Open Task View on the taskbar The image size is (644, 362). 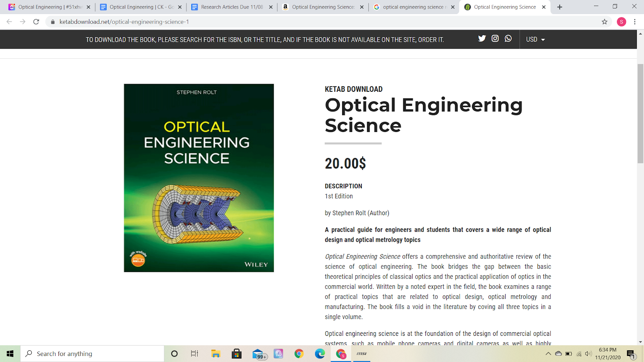(x=194, y=354)
